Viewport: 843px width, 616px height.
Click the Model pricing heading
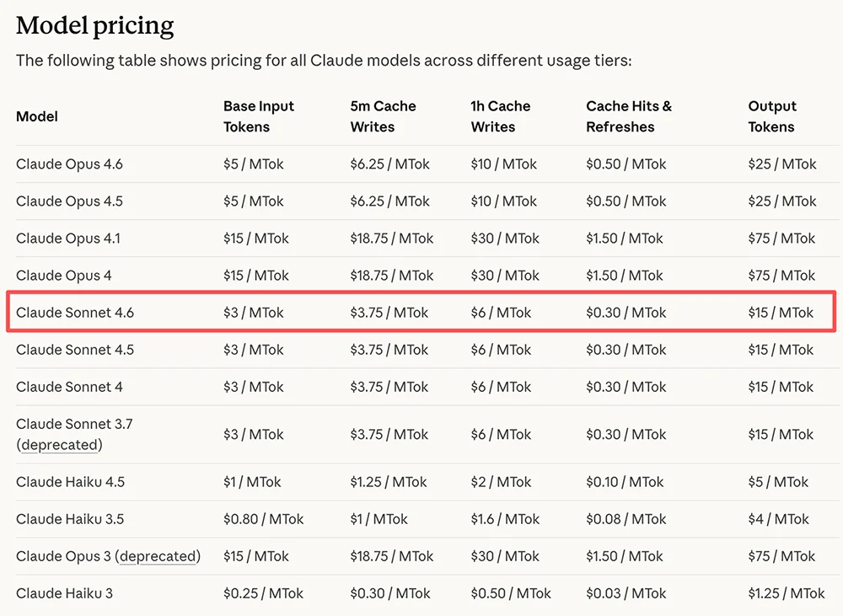click(x=95, y=25)
